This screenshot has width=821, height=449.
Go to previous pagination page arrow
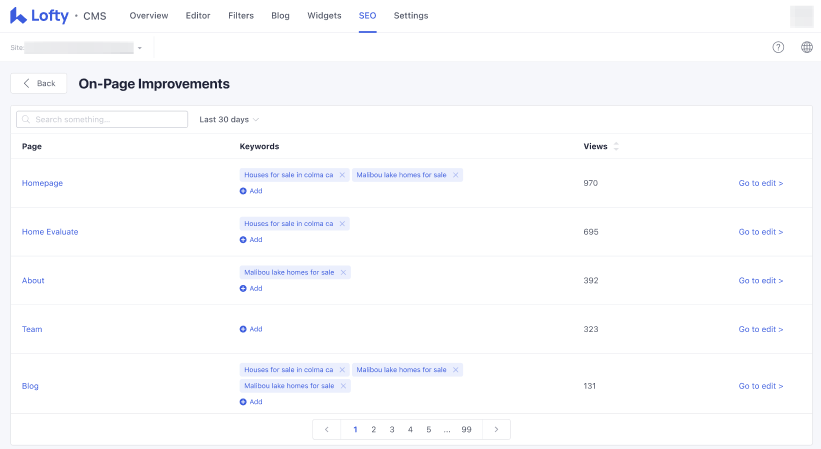(327, 430)
